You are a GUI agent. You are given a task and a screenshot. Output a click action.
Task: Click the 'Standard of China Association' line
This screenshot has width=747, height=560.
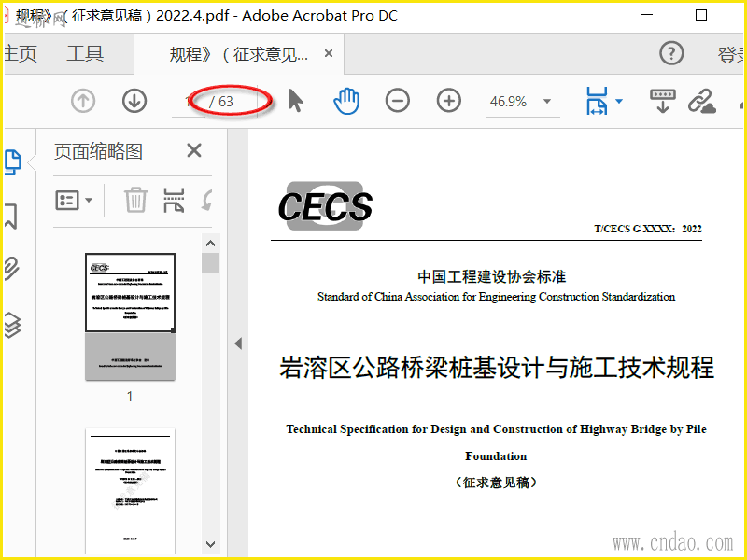(496, 297)
